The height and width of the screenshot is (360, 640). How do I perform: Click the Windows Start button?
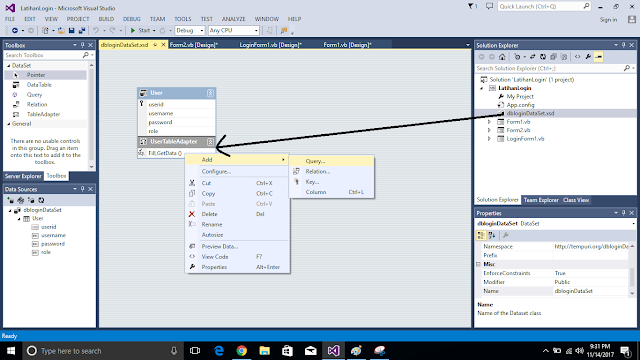point(11,351)
